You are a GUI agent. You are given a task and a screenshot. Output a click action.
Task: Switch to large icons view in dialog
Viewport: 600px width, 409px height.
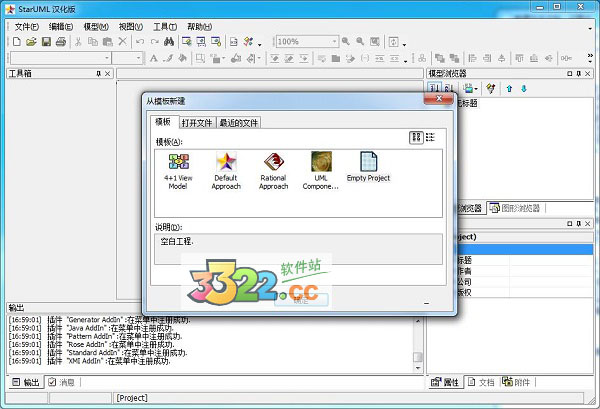point(416,137)
